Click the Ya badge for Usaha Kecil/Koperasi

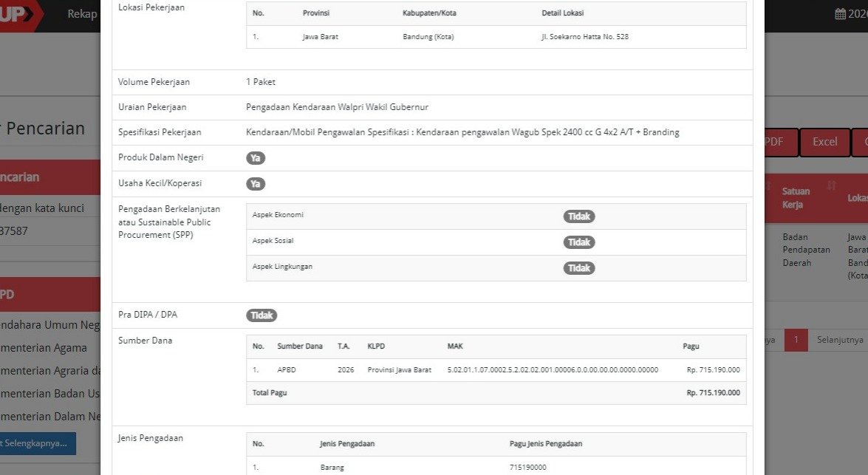tap(256, 184)
